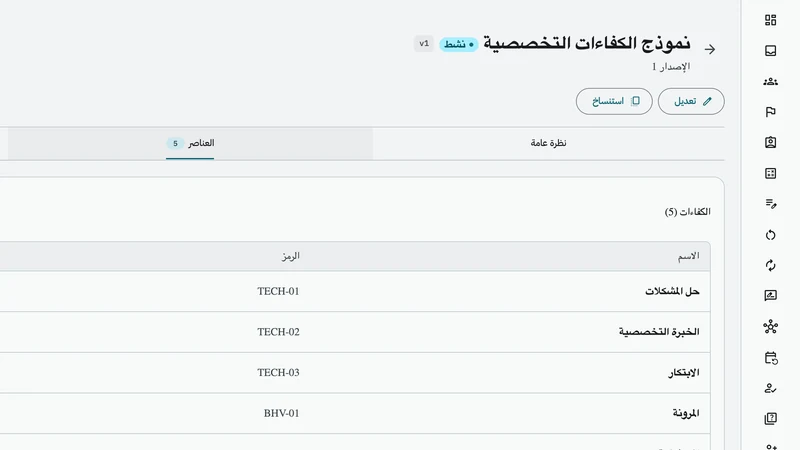800x450 pixels.
Task: Select the المرونة row name
Action: coord(686,413)
